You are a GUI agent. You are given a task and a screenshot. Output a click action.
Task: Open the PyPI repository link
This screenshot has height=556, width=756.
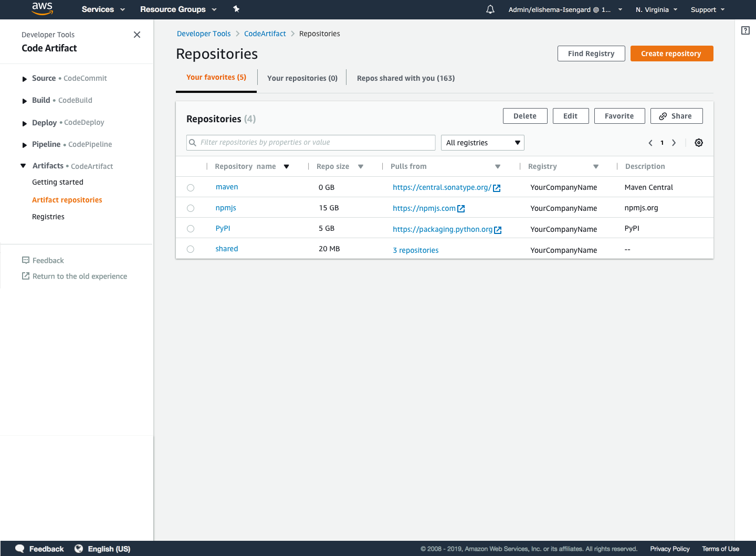click(x=223, y=229)
